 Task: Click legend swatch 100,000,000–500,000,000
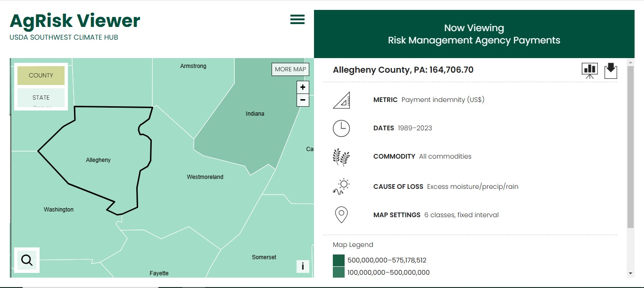pos(339,272)
